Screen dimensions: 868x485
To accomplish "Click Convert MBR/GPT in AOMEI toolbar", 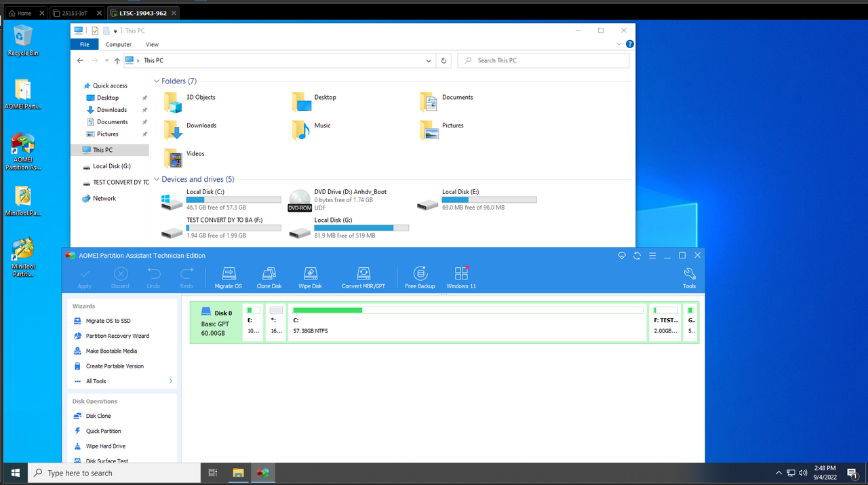I will (363, 277).
